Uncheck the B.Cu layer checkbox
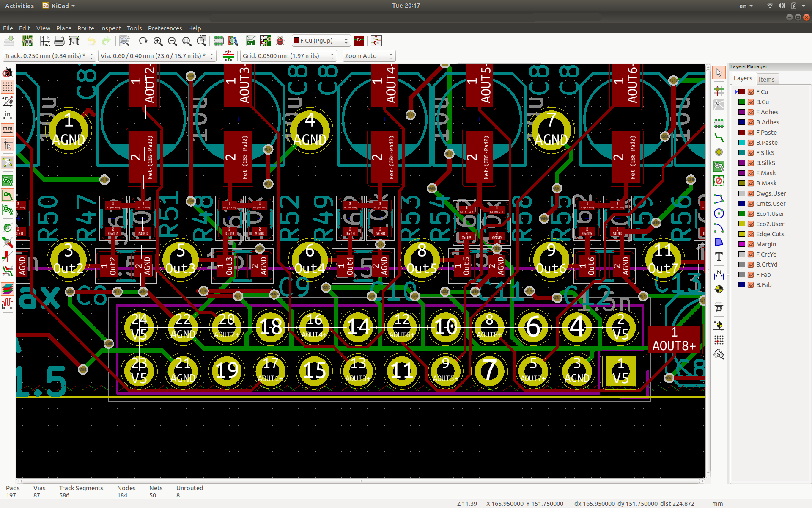The width and height of the screenshot is (812, 508). point(751,102)
